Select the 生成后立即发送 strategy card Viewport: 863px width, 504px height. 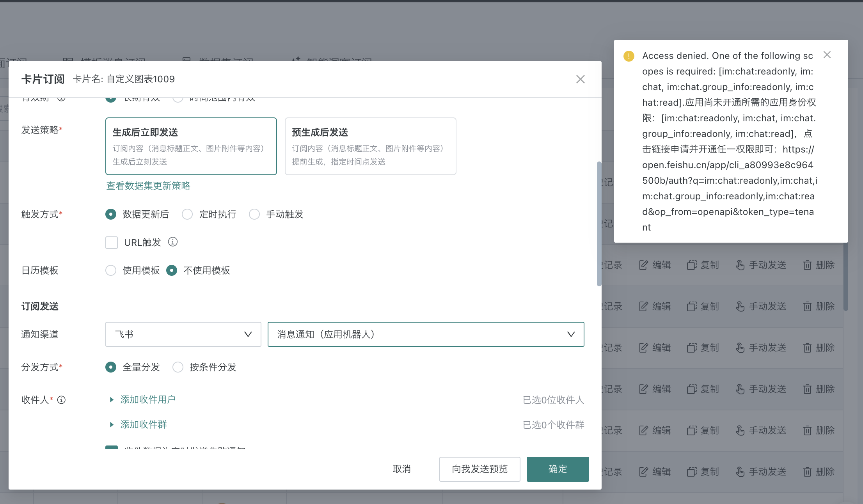[x=191, y=146]
